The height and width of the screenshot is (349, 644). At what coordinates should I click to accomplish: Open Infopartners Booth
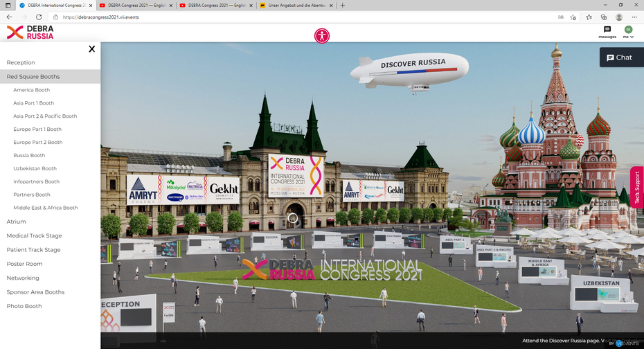36,181
